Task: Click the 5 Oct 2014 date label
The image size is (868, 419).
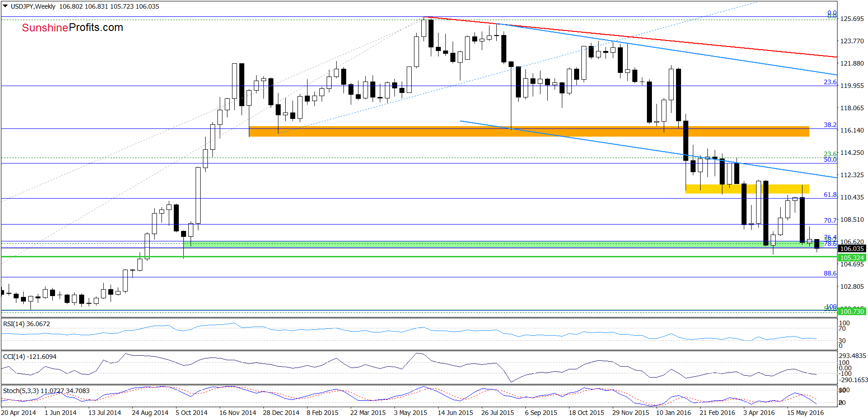Action: click(x=192, y=413)
